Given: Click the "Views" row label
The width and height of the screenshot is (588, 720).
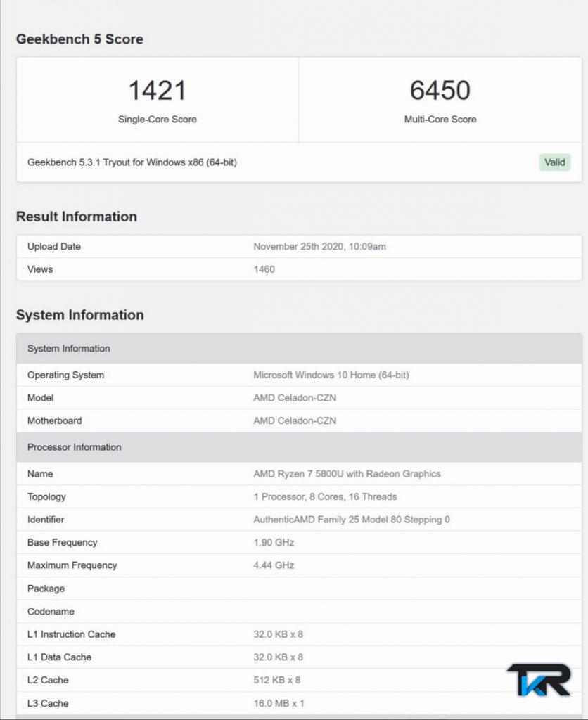Looking at the screenshot, I should pos(40,269).
